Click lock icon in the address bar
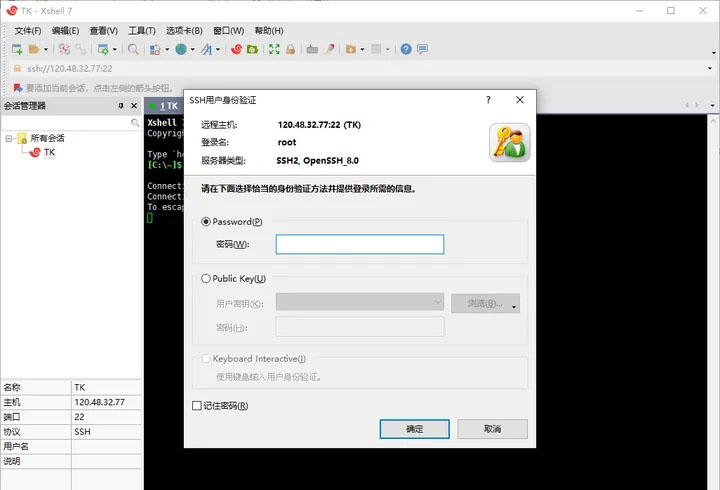 17,68
